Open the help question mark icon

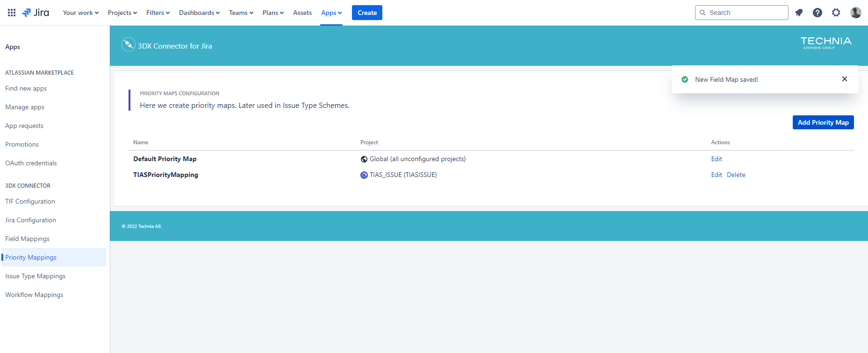818,13
